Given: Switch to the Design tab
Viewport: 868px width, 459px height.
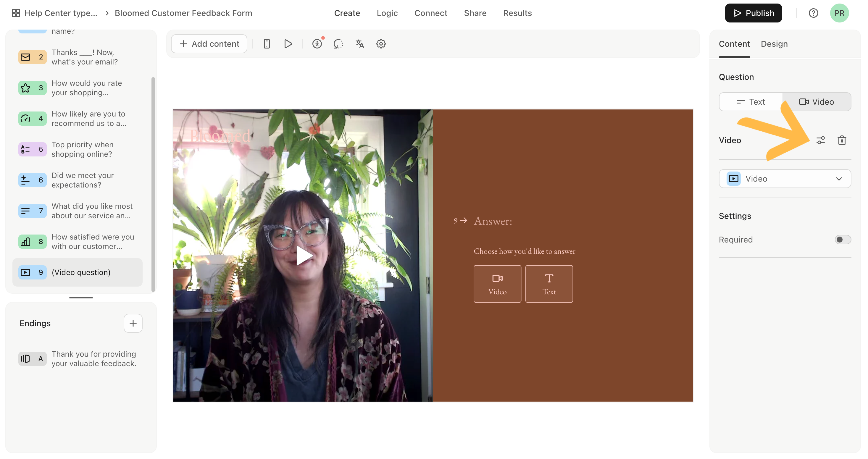Looking at the screenshot, I should 774,44.
